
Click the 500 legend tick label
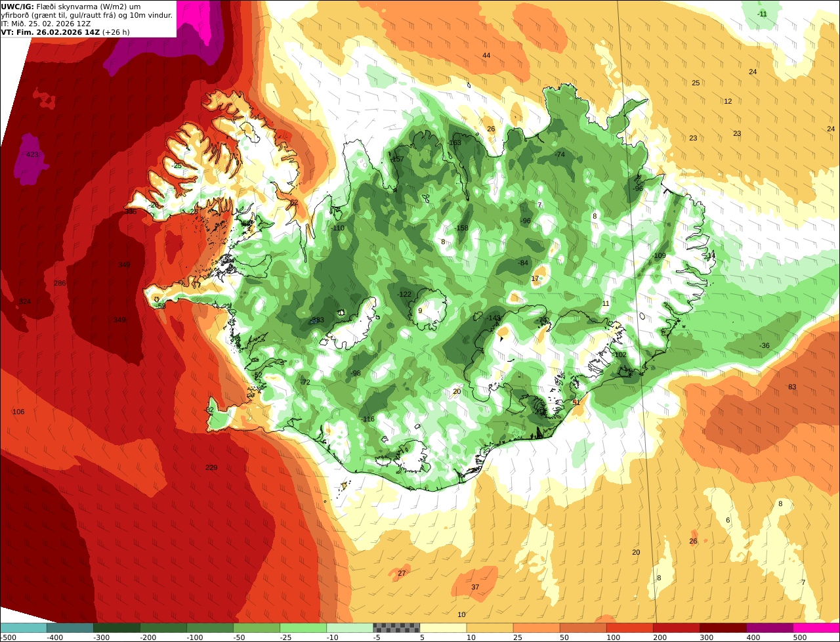coord(799,637)
